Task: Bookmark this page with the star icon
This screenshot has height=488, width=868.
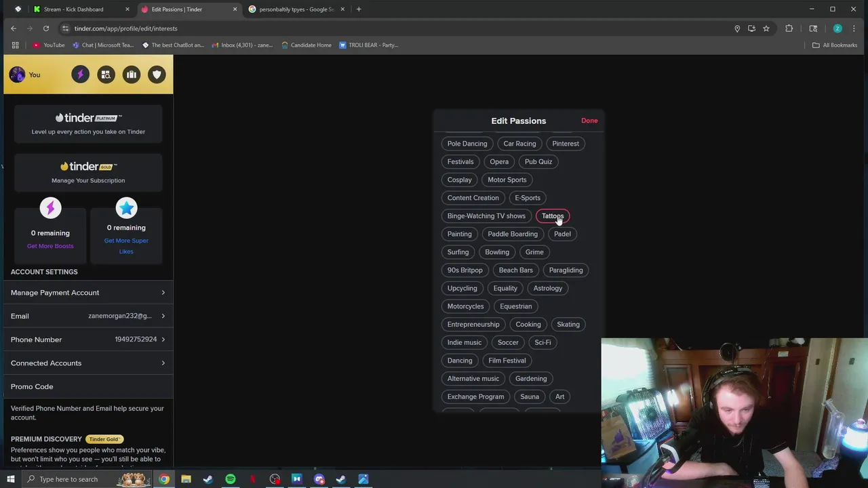Action: point(766,28)
